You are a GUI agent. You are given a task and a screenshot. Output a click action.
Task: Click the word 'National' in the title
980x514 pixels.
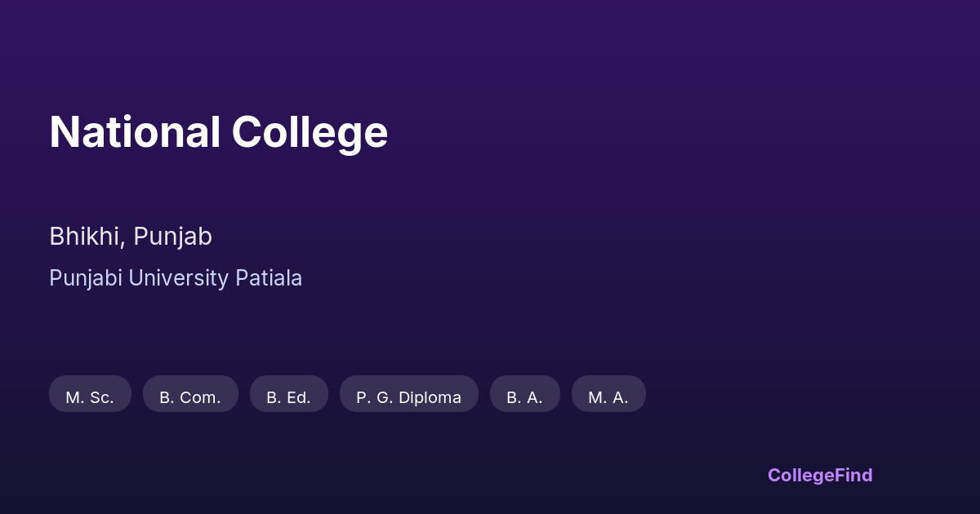coord(135,132)
